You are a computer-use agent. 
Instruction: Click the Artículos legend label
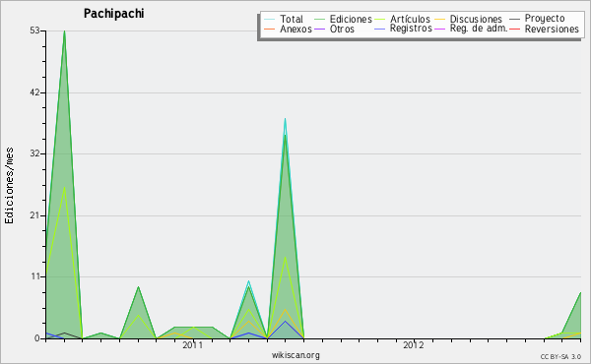tap(410, 19)
